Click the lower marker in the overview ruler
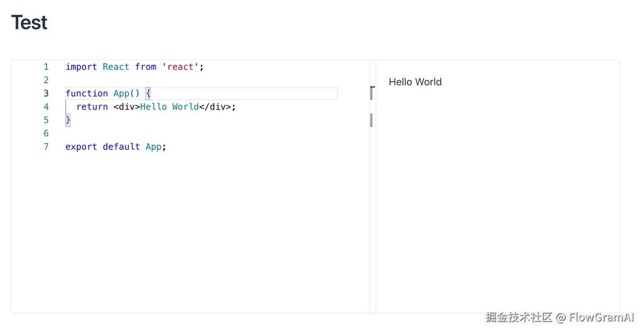 pyautogui.click(x=372, y=120)
